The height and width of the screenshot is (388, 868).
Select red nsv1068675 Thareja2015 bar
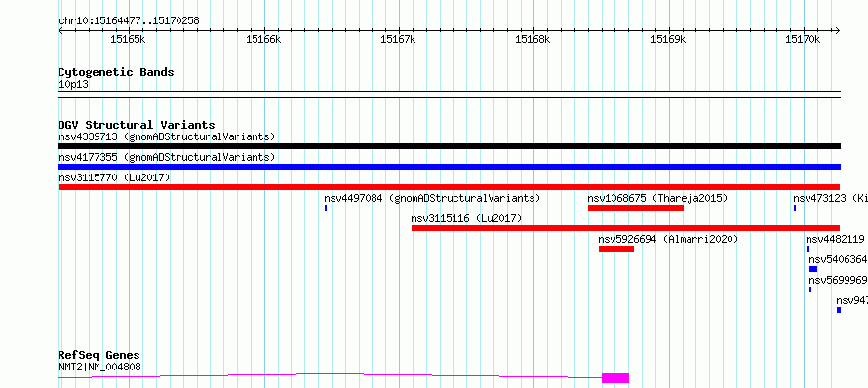pos(636,208)
